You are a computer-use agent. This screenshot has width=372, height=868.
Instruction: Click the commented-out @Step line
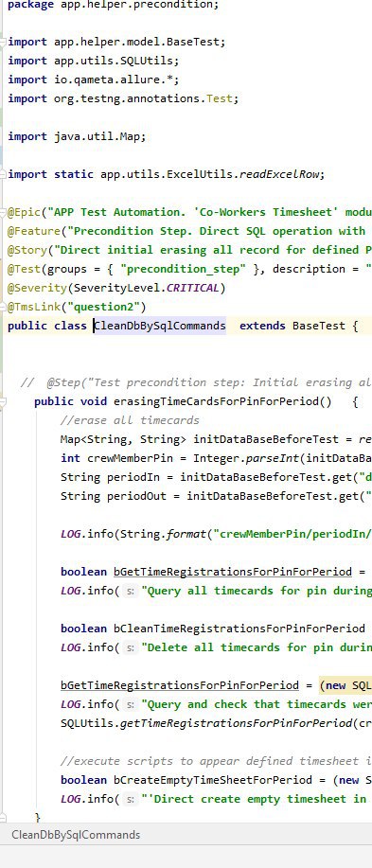(196, 382)
